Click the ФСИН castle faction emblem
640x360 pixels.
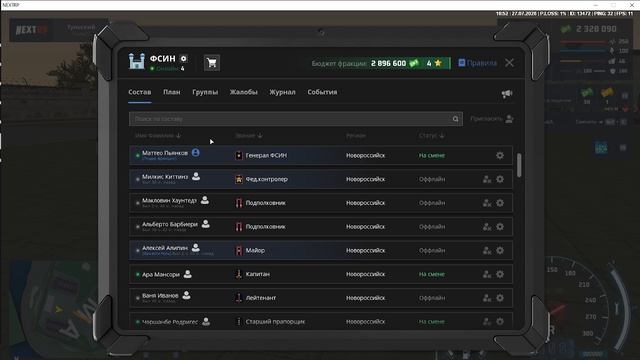tap(137, 62)
